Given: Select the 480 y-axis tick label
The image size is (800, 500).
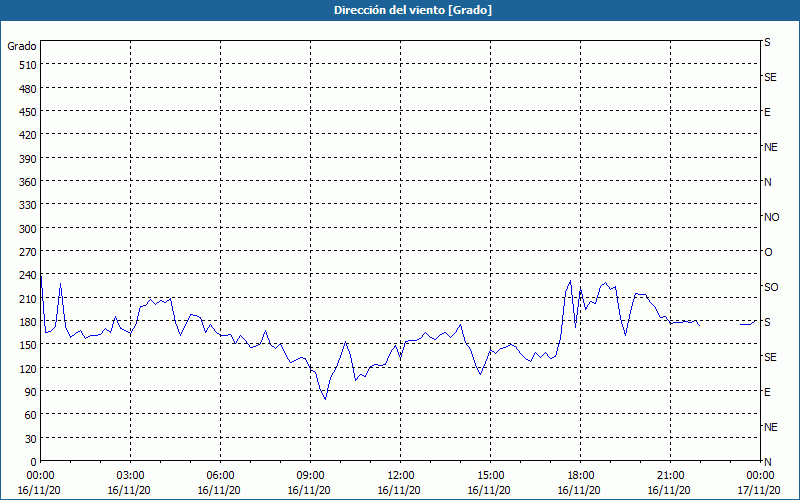Looking at the screenshot, I should coord(28,89).
